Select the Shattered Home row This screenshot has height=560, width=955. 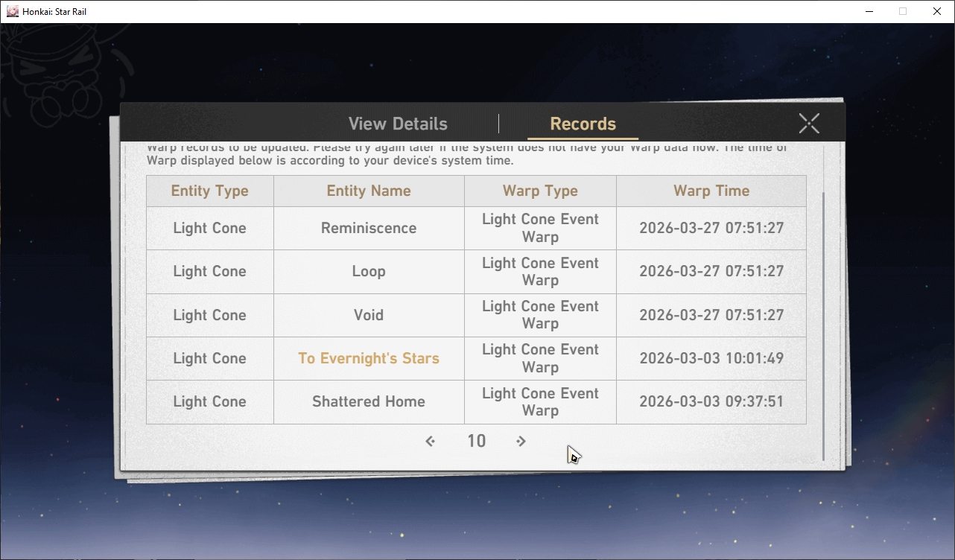476,401
